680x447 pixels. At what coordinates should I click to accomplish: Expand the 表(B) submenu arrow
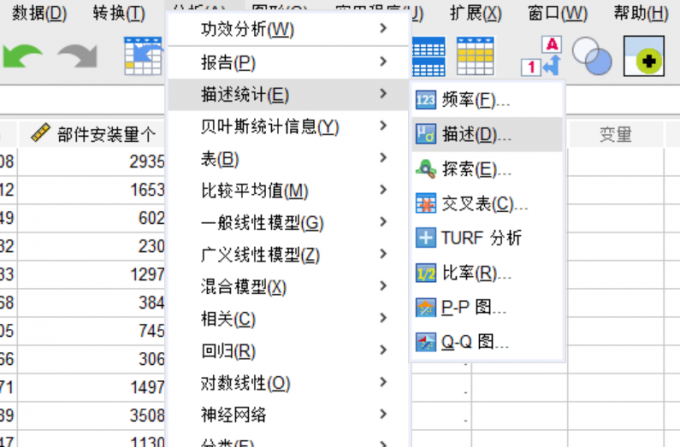(x=383, y=158)
